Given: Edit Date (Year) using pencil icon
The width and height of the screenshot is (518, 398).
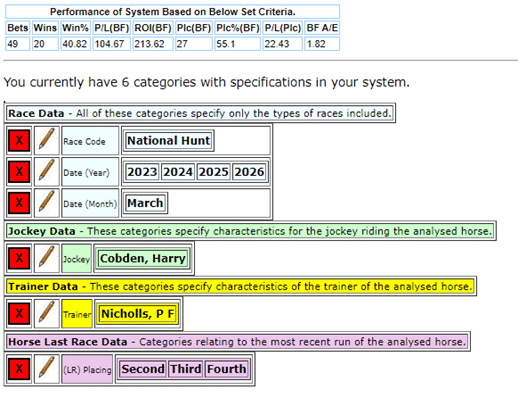Looking at the screenshot, I should click(x=47, y=172).
